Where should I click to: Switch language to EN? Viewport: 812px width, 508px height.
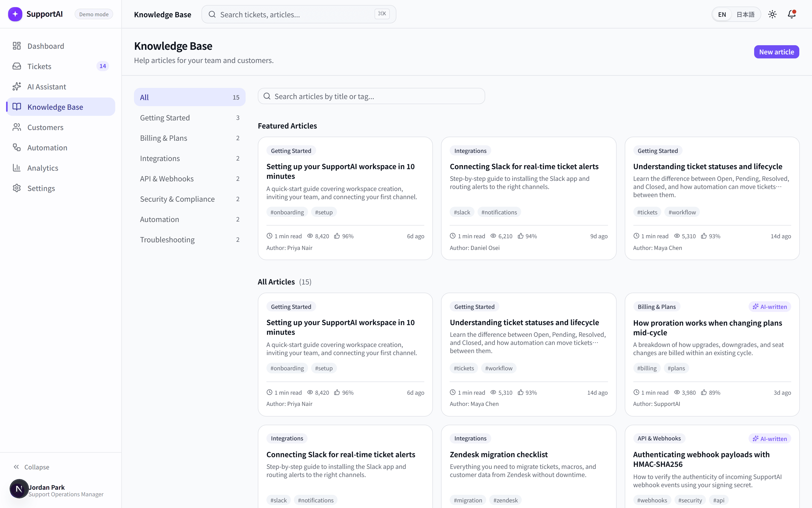[722, 14]
